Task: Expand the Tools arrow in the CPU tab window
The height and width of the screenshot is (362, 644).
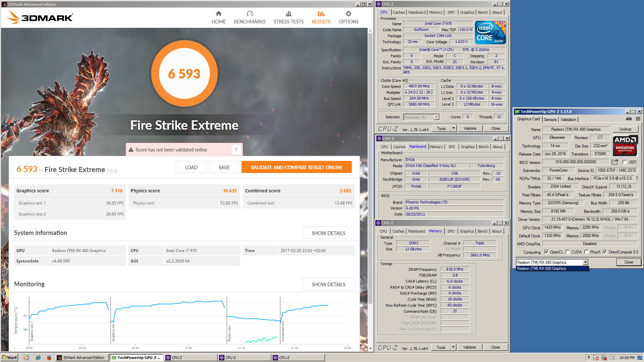Action: pyautogui.click(x=453, y=128)
